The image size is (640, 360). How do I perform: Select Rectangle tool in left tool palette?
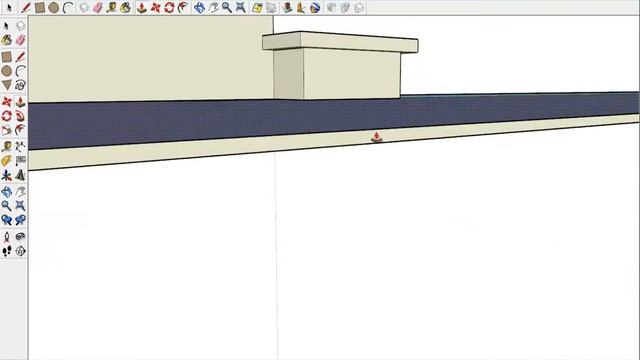6,57
